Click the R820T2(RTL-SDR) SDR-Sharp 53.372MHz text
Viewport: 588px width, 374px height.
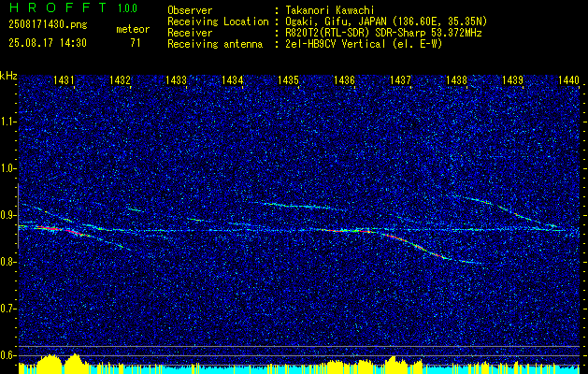coord(383,33)
